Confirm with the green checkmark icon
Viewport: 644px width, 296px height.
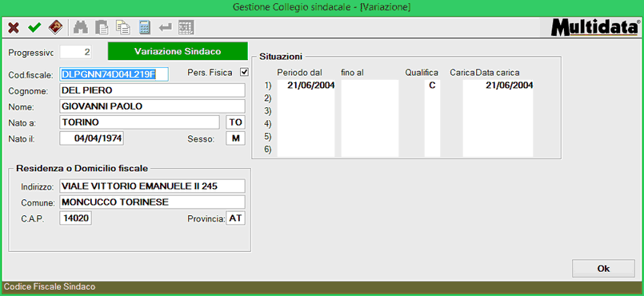pyautogui.click(x=34, y=28)
